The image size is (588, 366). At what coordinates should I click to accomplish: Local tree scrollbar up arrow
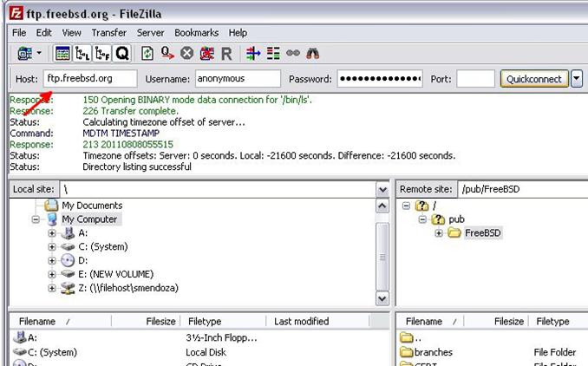[382, 206]
